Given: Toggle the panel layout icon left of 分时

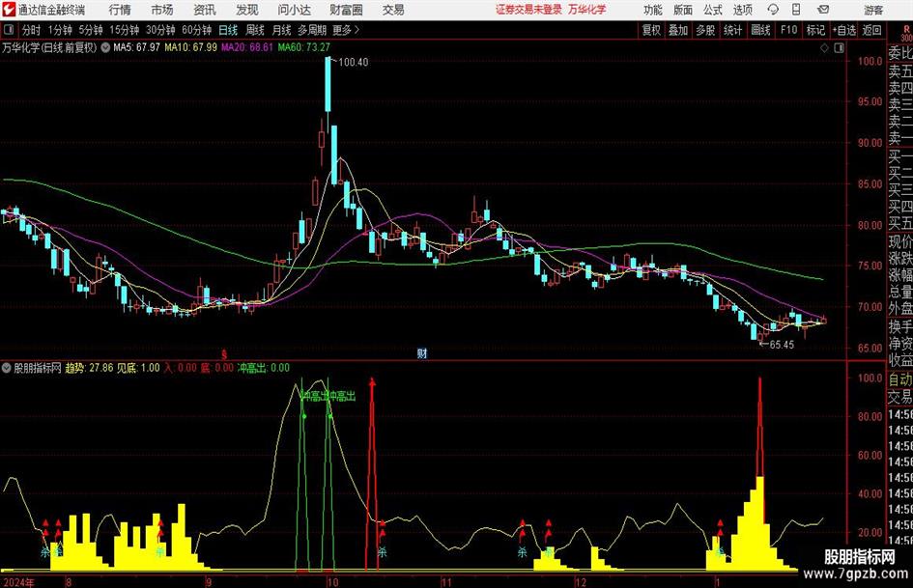Looking at the screenshot, I should pyautogui.click(x=8, y=30).
